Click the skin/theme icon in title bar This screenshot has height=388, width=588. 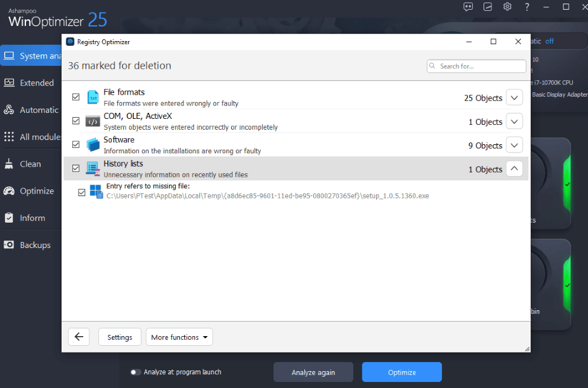click(488, 7)
